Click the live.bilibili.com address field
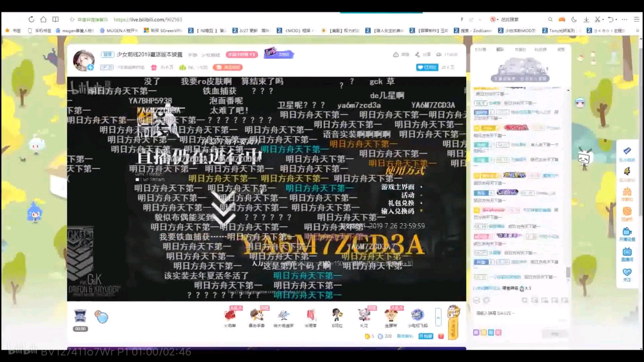Image resolution: width=644 pixels, height=362 pixels. point(148,20)
